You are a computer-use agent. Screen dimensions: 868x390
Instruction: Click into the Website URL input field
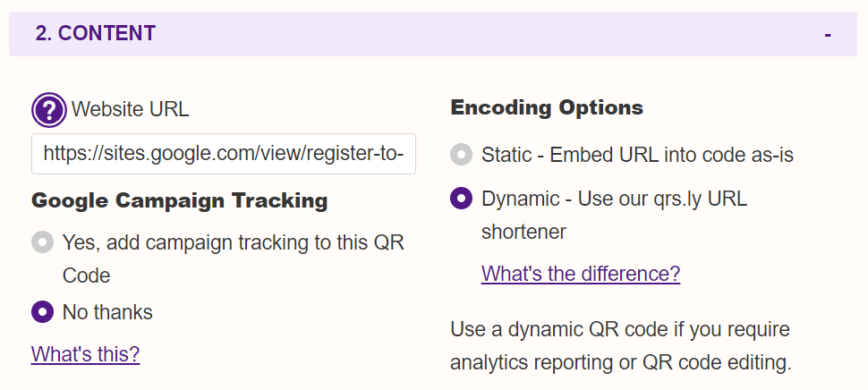tap(224, 154)
